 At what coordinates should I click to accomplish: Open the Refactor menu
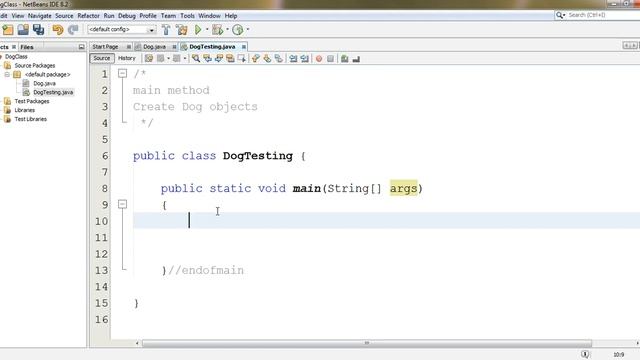(x=89, y=16)
